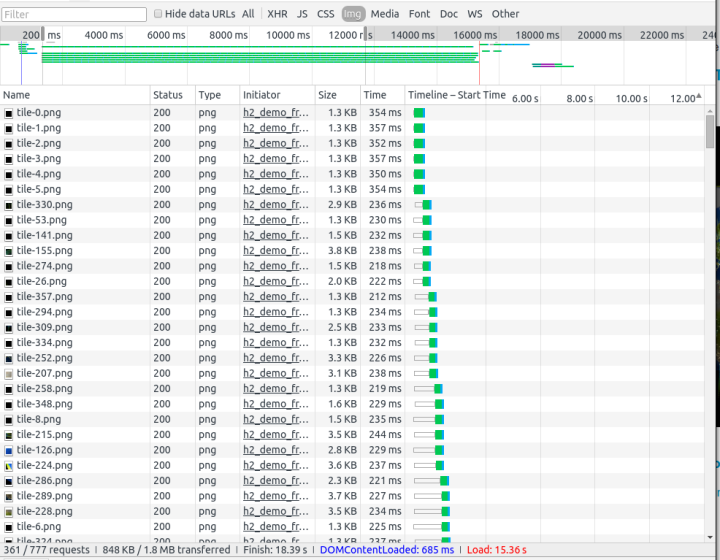This screenshot has height=560, width=720.
Task: Select the tile-215.png request name
Action: [x=45, y=434]
